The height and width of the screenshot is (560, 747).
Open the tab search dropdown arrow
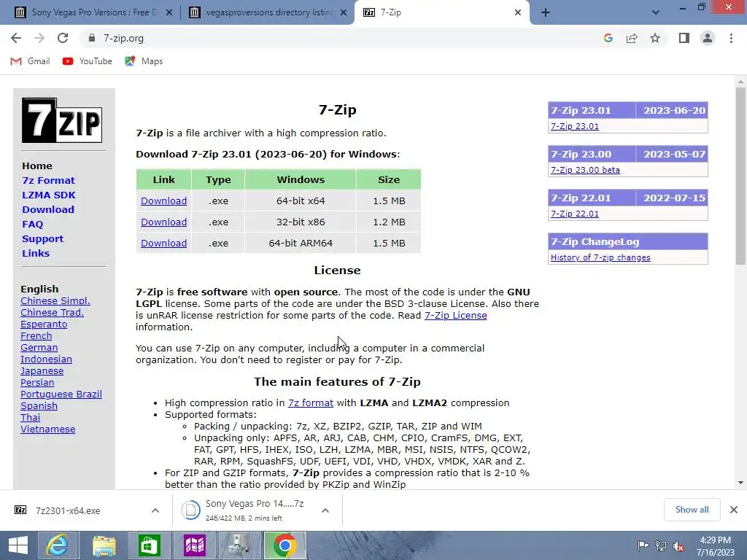pos(656,12)
